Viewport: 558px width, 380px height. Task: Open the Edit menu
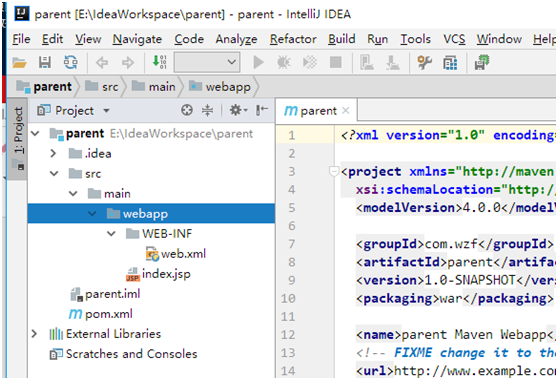52,39
